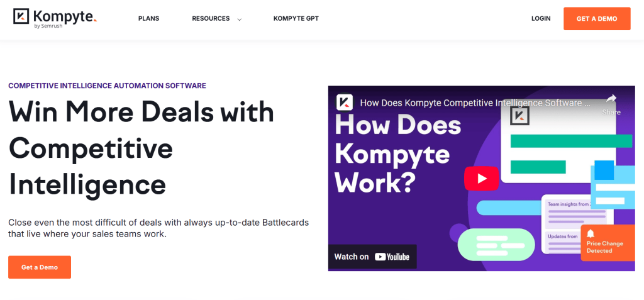The width and height of the screenshot is (644, 300).
Task: Click the LOGIN link
Action: click(540, 19)
